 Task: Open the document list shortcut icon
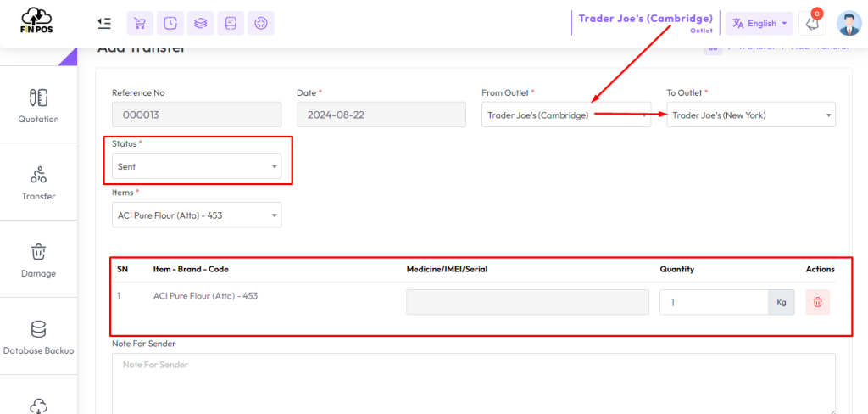pos(231,23)
